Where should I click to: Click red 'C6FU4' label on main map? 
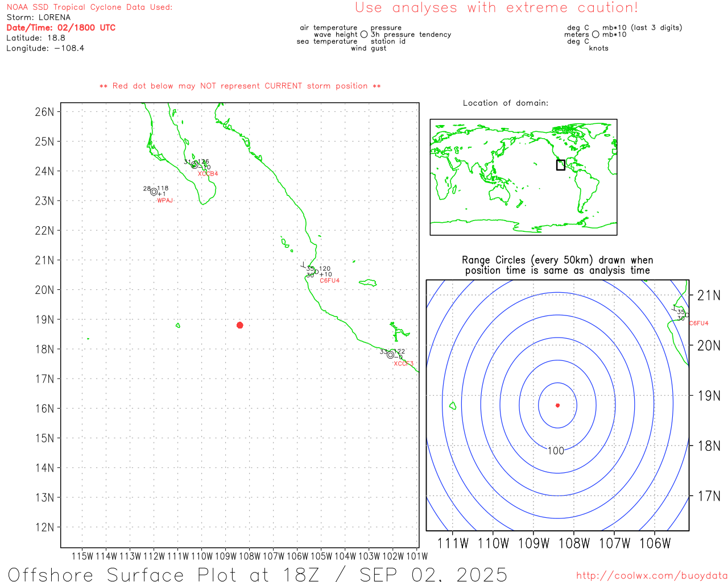point(329,280)
